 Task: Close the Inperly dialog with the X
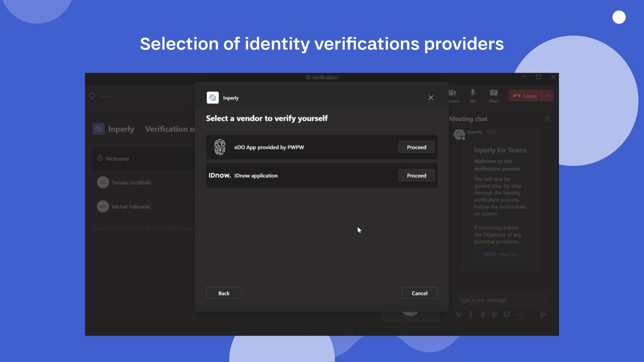tap(430, 98)
